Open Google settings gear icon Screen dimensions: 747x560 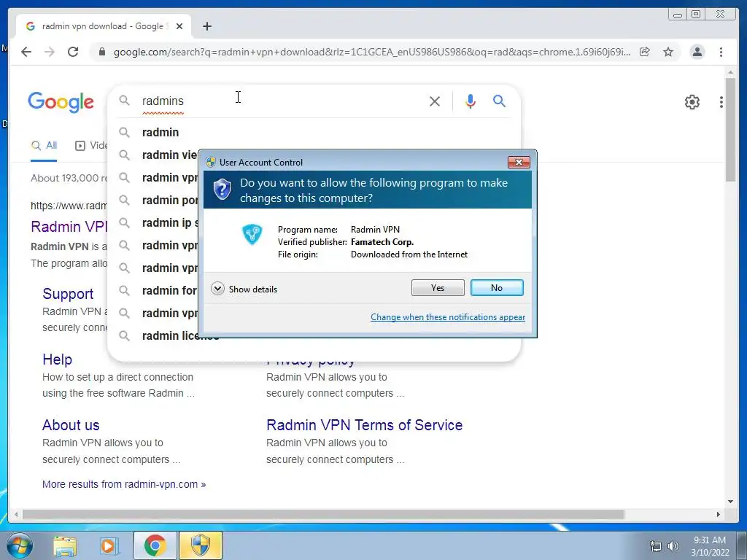692,102
